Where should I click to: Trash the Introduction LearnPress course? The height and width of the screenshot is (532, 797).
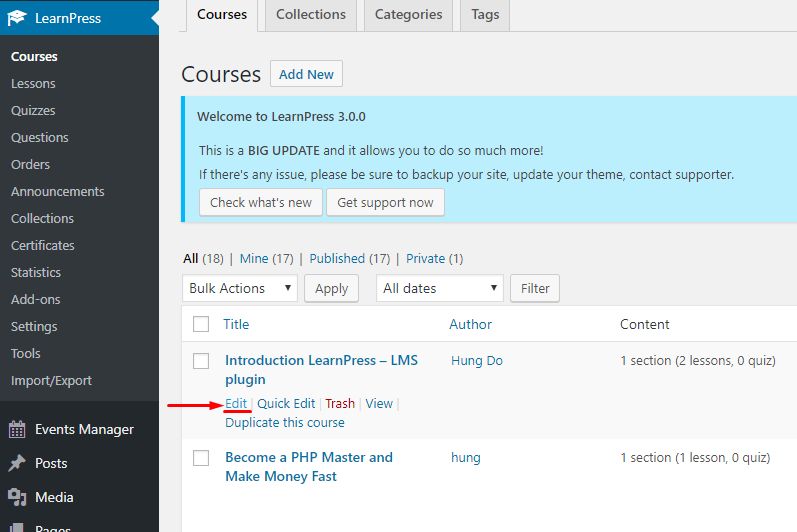tap(340, 403)
